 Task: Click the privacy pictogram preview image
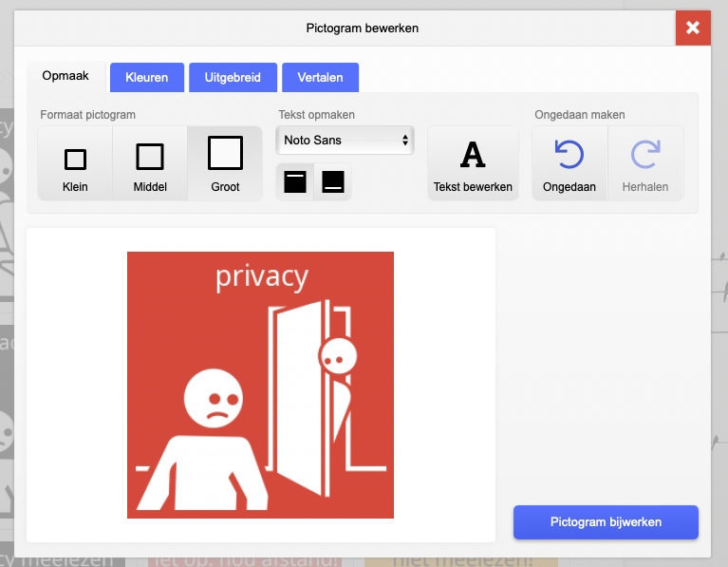coord(260,385)
